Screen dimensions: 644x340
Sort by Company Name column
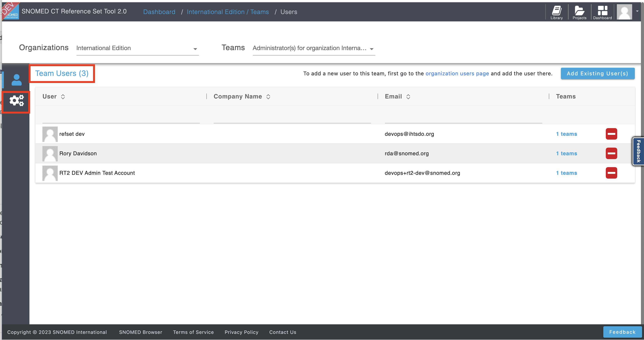[x=268, y=97]
